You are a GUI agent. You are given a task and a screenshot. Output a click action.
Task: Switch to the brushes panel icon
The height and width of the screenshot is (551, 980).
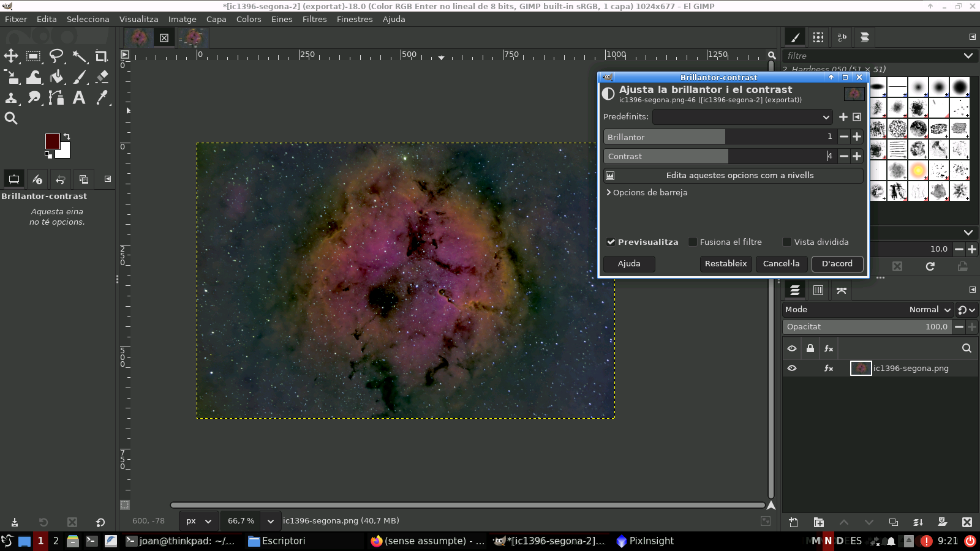point(794,37)
